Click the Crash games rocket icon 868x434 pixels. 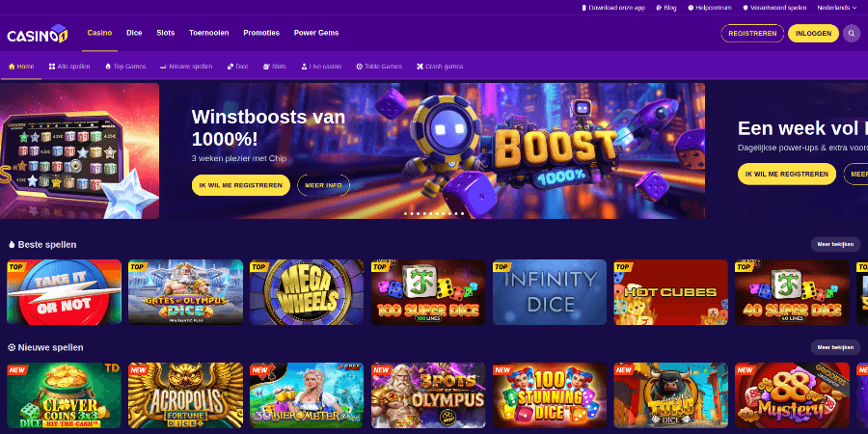tap(420, 67)
